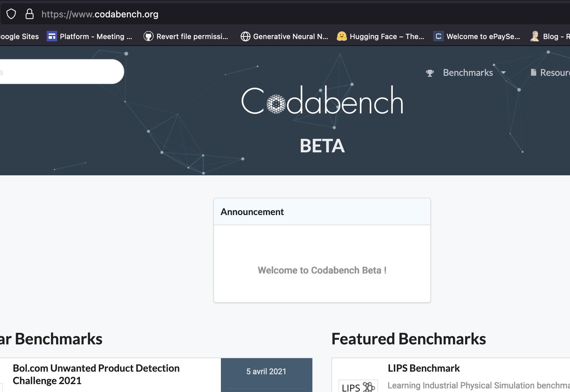
Task: Click the document icon beside Resources
Action: pos(533,72)
